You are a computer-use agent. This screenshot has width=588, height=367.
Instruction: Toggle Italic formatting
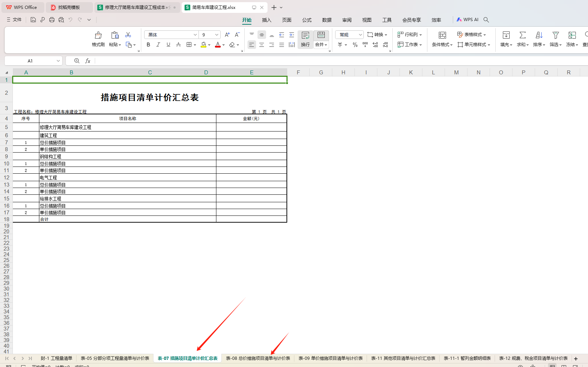tap(158, 45)
